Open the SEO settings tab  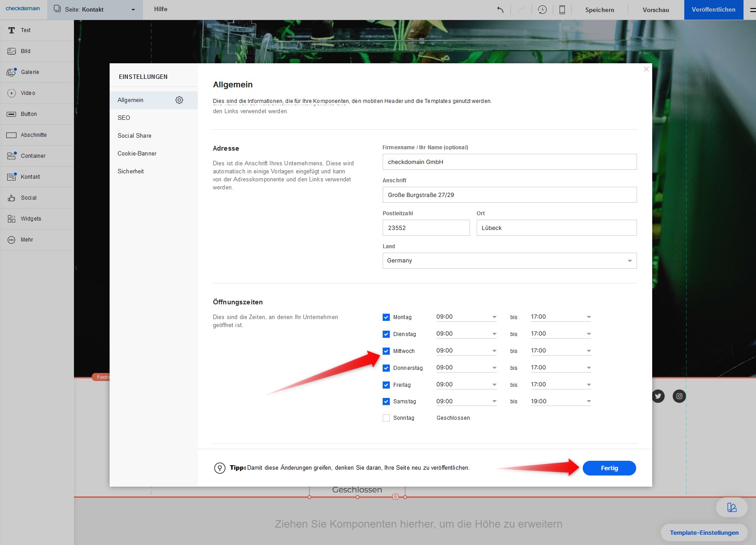click(x=124, y=118)
